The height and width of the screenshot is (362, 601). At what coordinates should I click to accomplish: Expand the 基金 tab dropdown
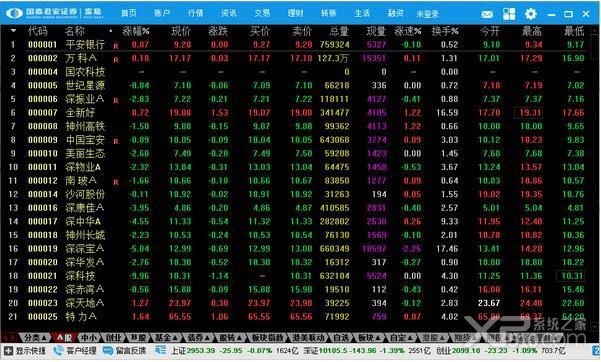(x=175, y=338)
